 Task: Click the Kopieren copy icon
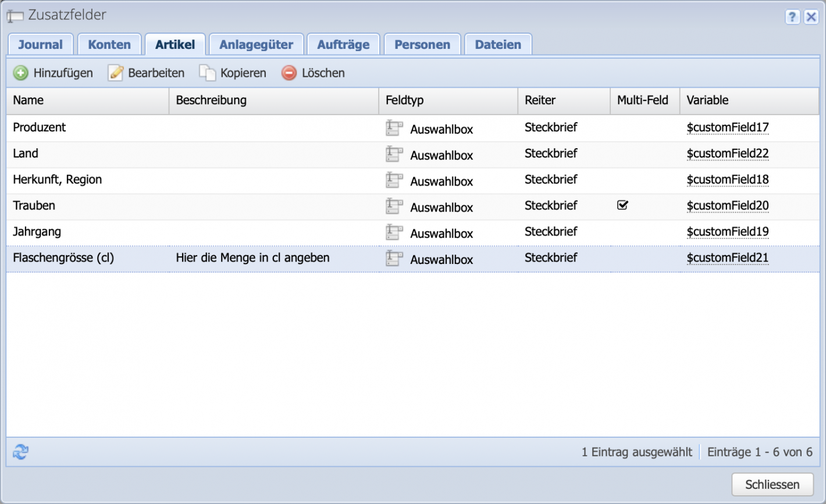(206, 72)
